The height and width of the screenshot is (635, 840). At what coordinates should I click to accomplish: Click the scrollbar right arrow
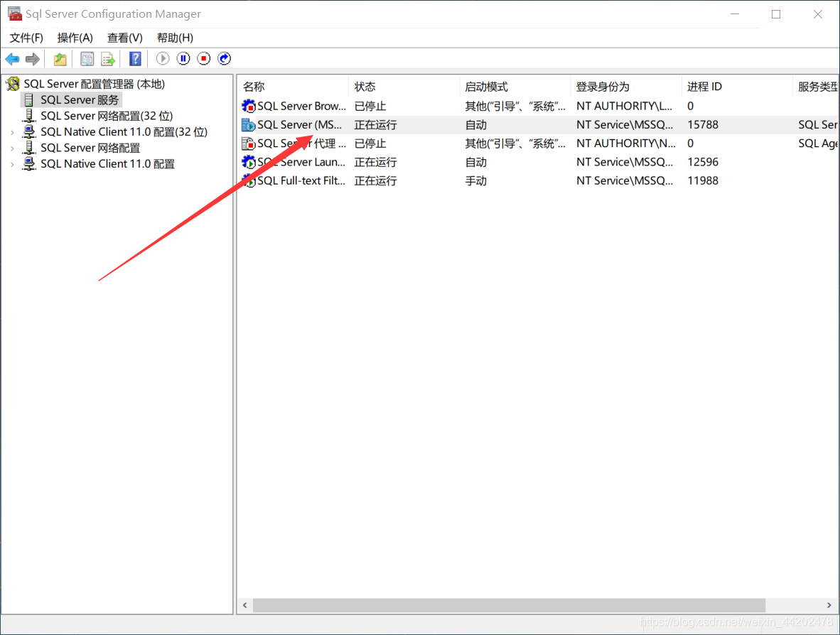(829, 605)
